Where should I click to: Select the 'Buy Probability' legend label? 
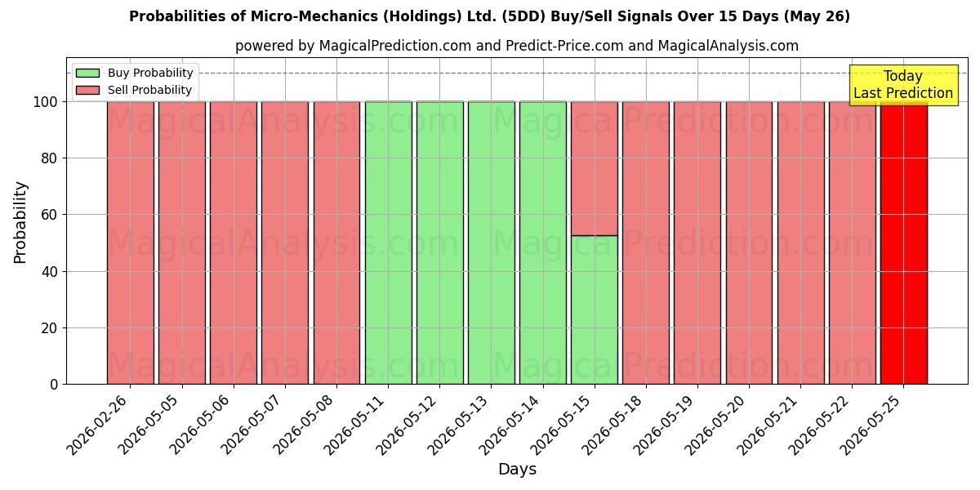(x=150, y=73)
